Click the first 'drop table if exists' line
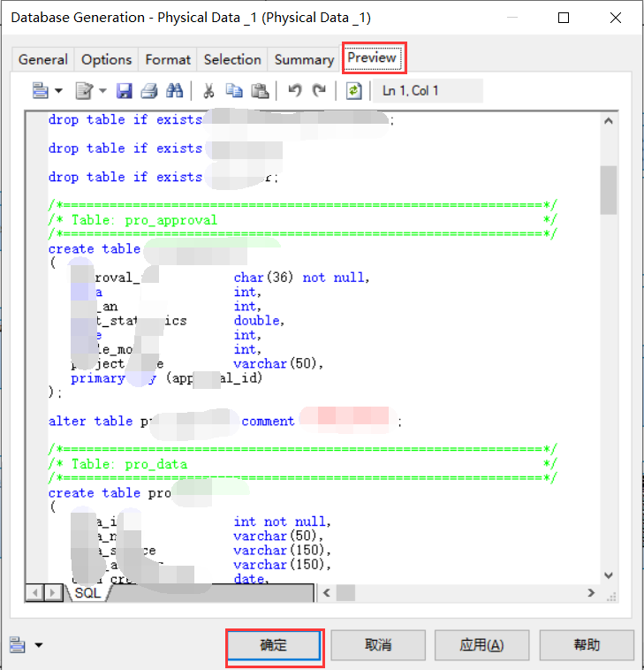The height and width of the screenshot is (670, 644). pos(125,119)
